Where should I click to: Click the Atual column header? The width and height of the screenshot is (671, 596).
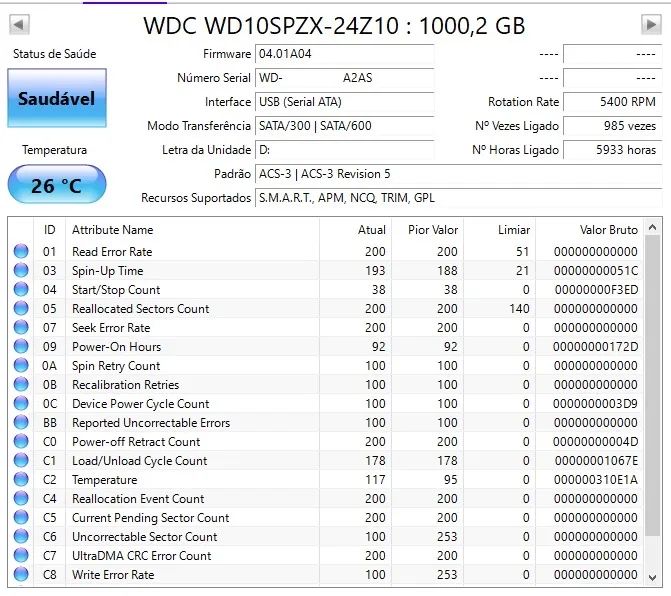355,230
